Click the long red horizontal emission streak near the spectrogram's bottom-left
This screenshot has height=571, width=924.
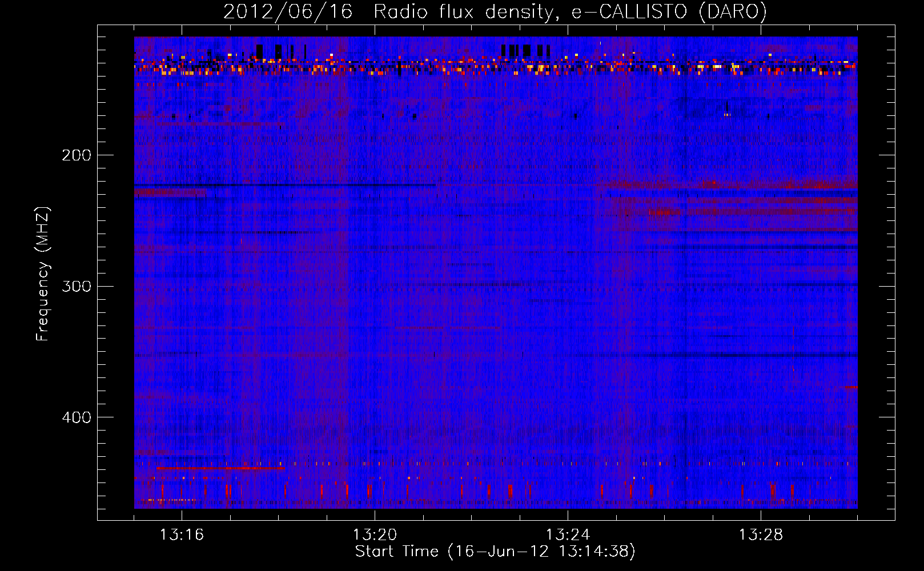[220, 468]
